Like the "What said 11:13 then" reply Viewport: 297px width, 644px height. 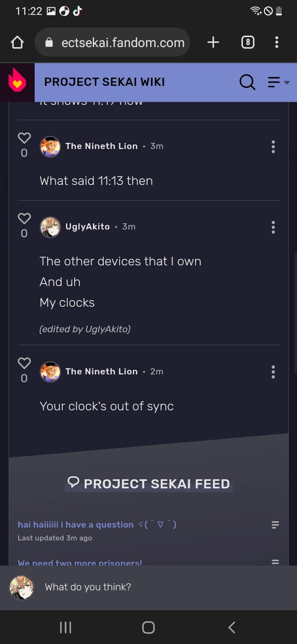point(24,138)
